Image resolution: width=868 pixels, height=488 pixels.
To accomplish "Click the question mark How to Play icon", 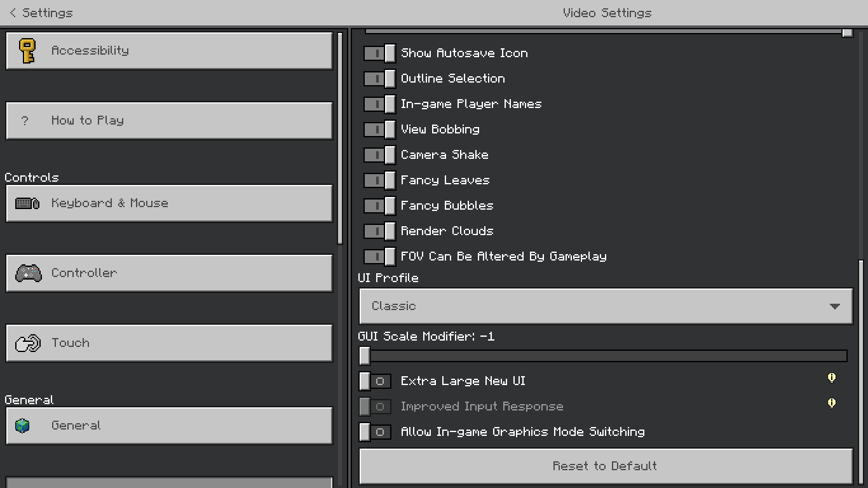I will 25,121.
